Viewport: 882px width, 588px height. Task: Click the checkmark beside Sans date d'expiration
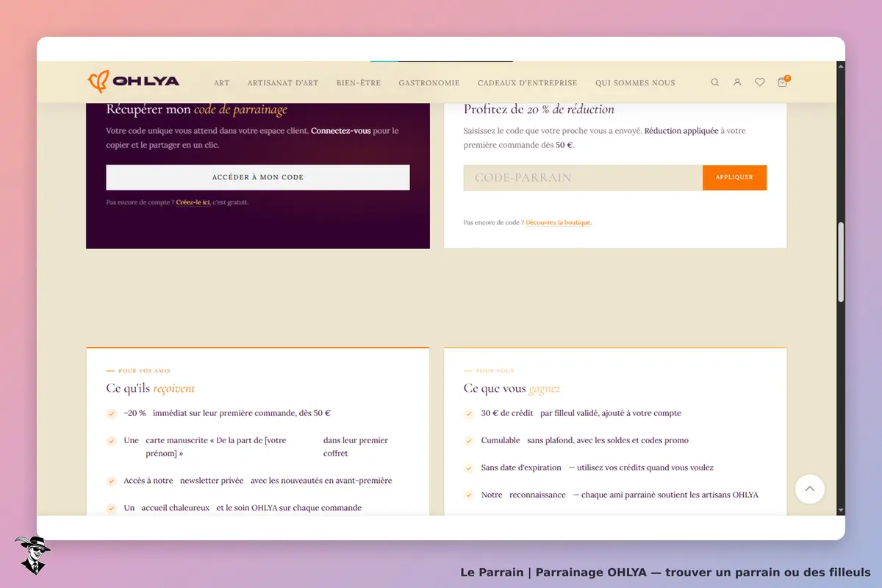pyautogui.click(x=469, y=468)
